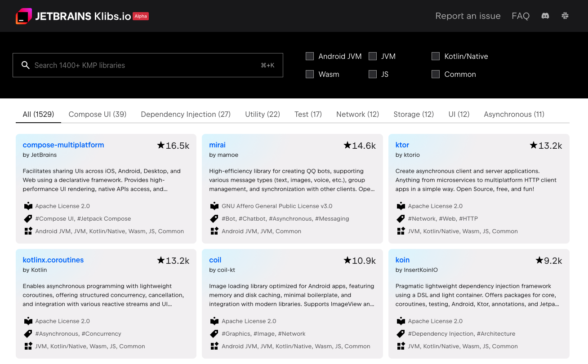Click 'GNU Affero General Public License v3.0' text
The width and height of the screenshot is (588, 364).
[x=277, y=206]
